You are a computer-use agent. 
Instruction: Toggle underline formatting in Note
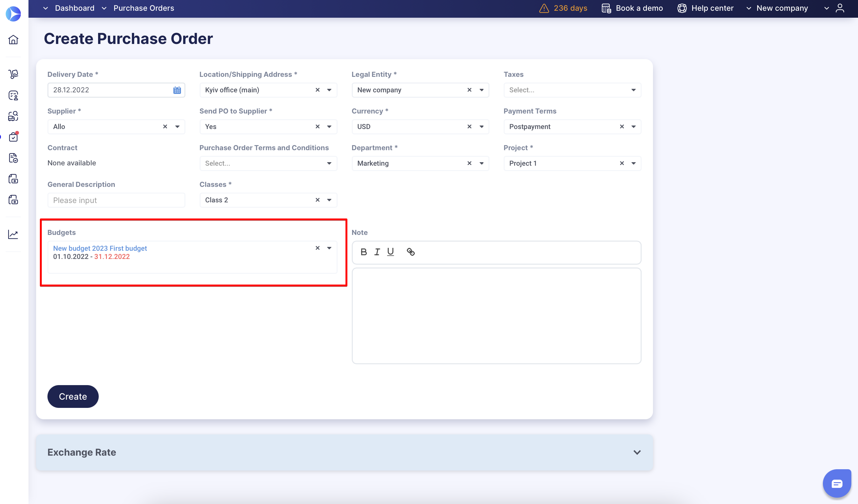390,252
